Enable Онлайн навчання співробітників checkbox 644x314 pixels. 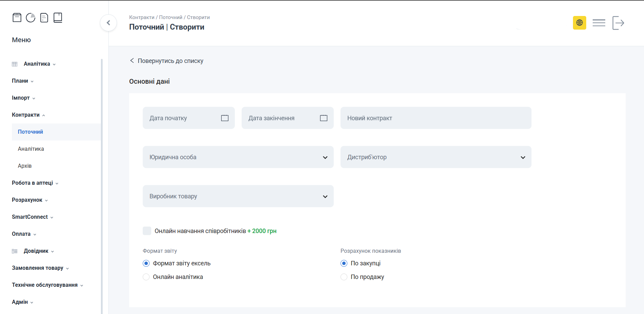coord(147,231)
